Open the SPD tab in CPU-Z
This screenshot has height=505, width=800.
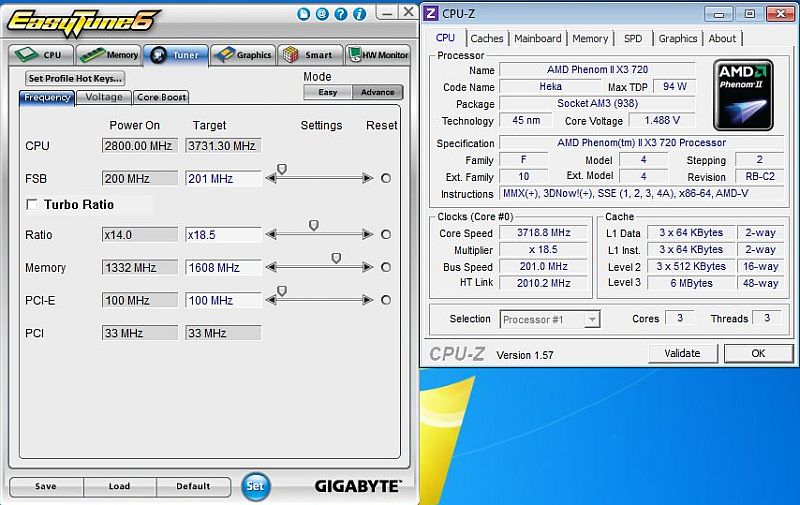633,38
